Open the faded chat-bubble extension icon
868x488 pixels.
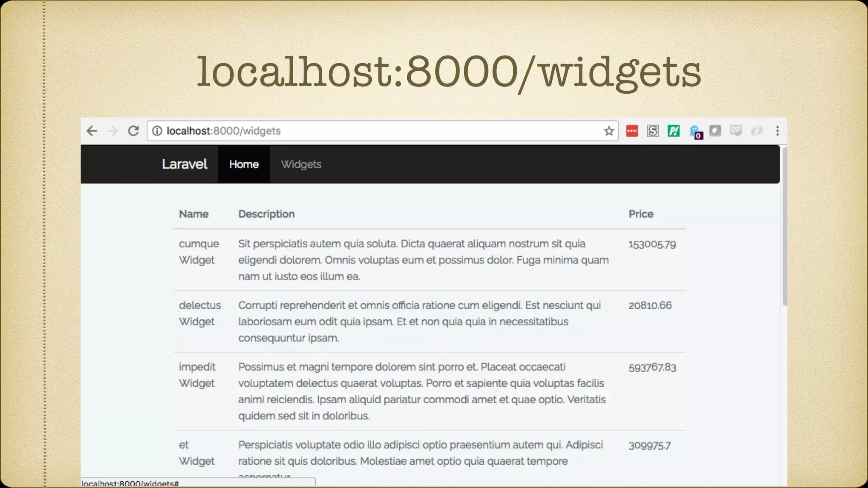(x=736, y=131)
